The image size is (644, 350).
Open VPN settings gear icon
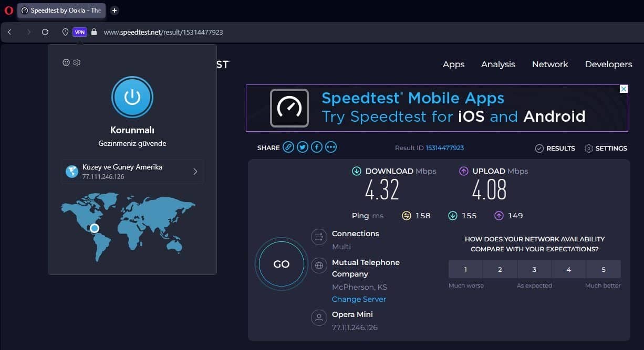click(x=77, y=62)
